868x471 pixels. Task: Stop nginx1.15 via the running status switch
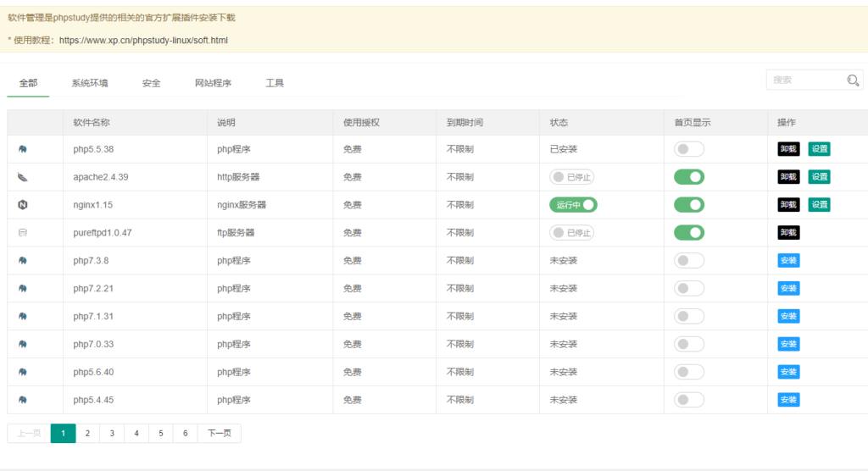[573, 205]
